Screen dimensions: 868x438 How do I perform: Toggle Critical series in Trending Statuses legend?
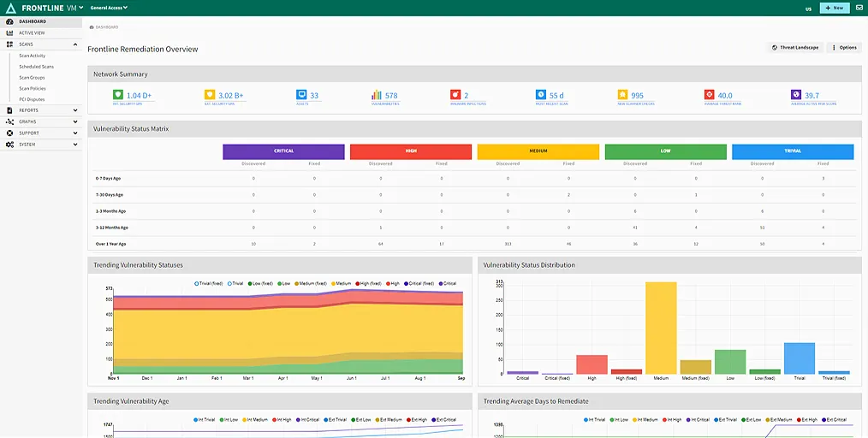click(448, 284)
